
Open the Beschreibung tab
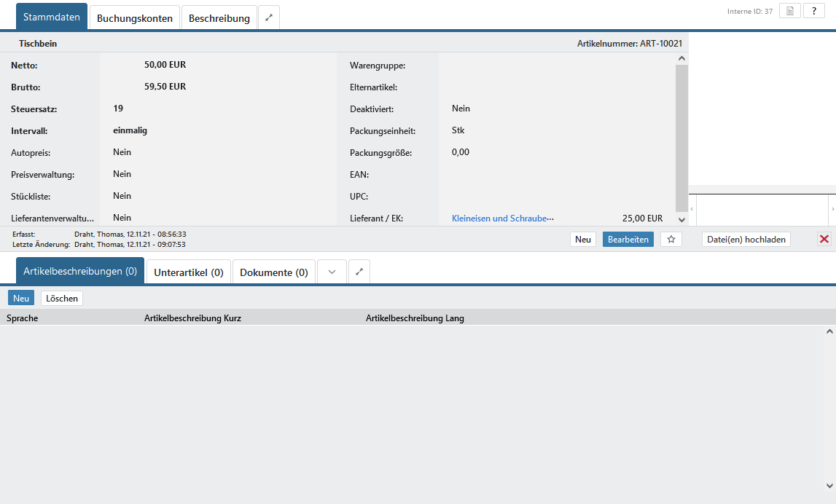click(219, 18)
